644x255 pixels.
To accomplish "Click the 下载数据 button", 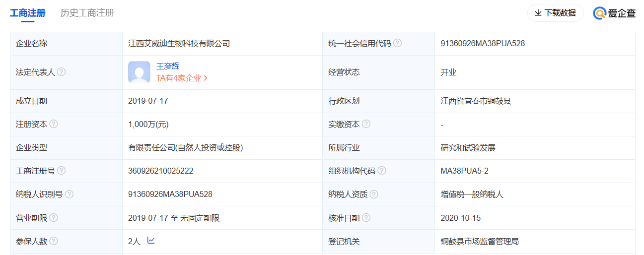I will coord(555,13).
